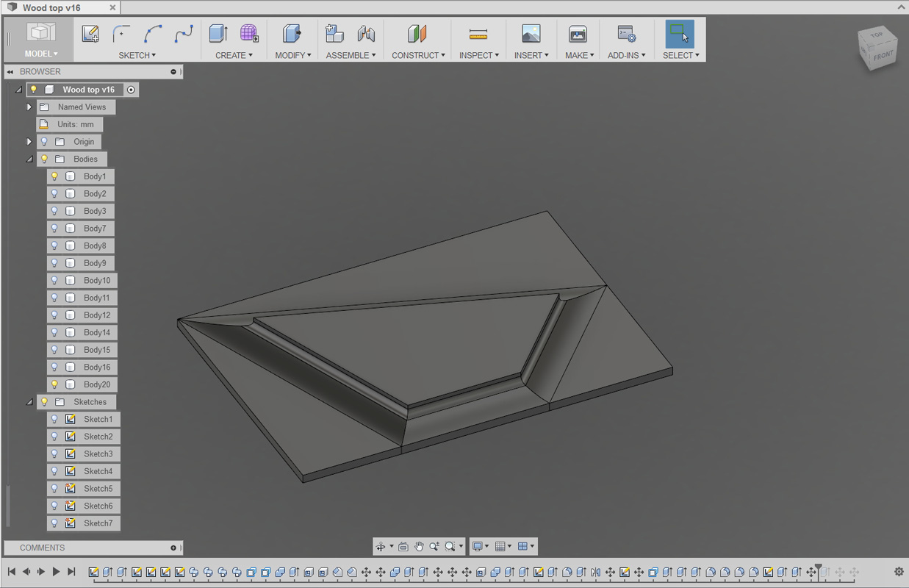This screenshot has height=588, width=909.
Task: Select the 3-point arc sketch icon
Action: point(153,34)
